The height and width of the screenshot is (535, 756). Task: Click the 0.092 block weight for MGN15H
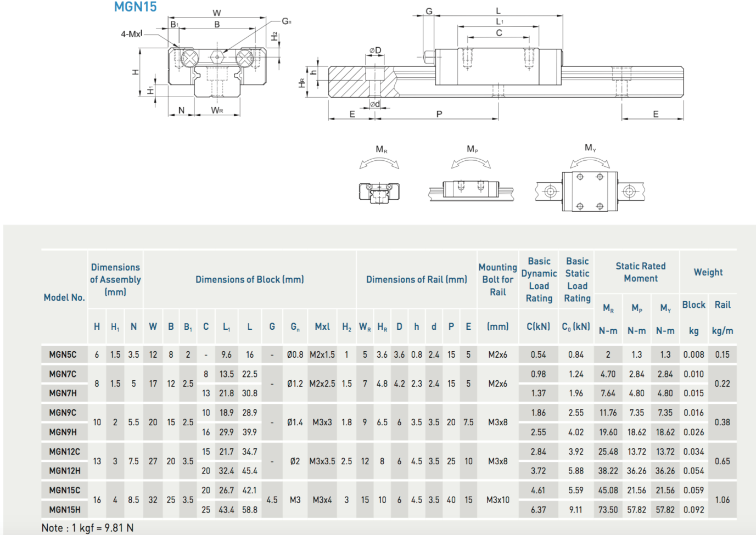click(694, 510)
